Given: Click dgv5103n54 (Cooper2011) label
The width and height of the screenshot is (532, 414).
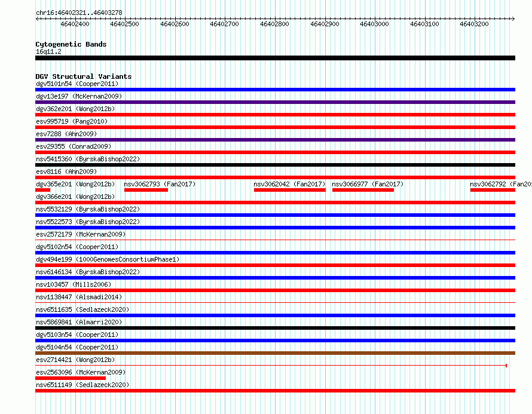Looking at the screenshot, I should pos(77,335).
